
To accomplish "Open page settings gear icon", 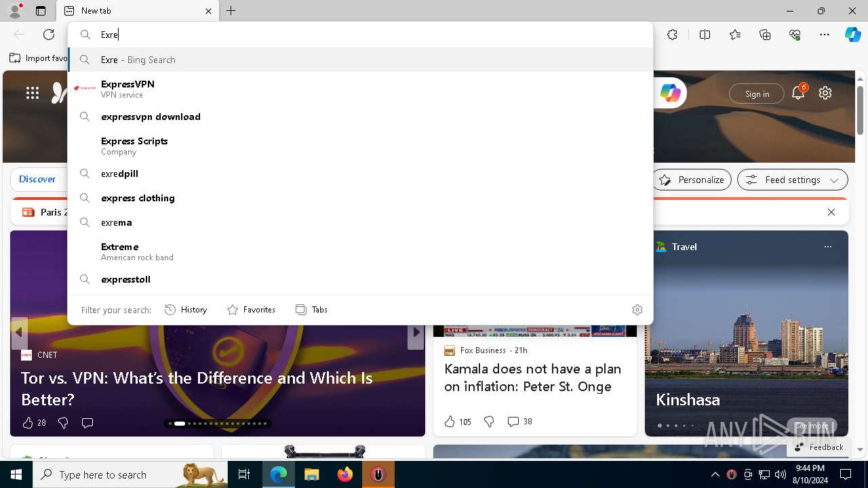I will [825, 94].
